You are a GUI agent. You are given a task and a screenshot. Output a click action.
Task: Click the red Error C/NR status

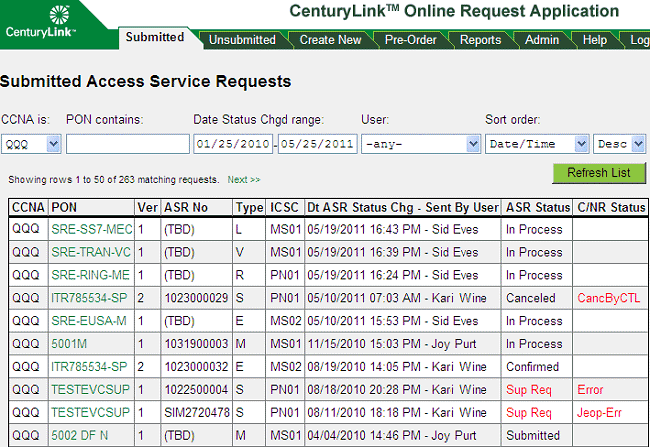590,389
